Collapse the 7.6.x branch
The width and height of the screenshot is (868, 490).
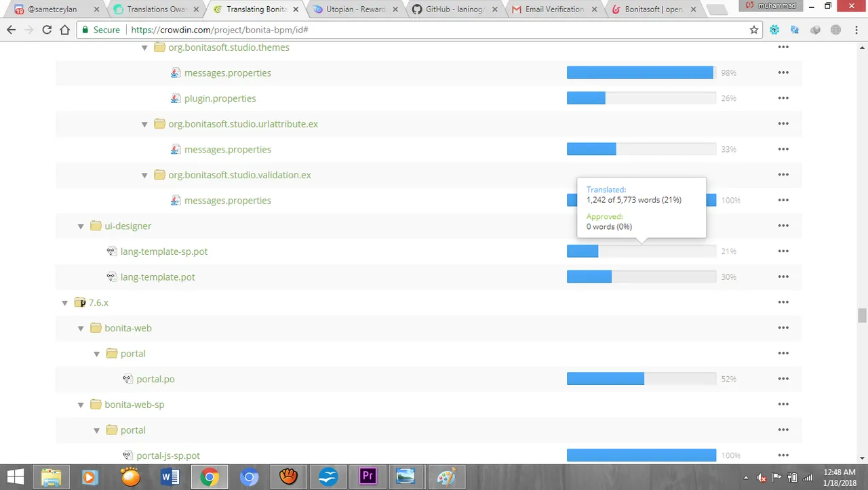point(65,303)
